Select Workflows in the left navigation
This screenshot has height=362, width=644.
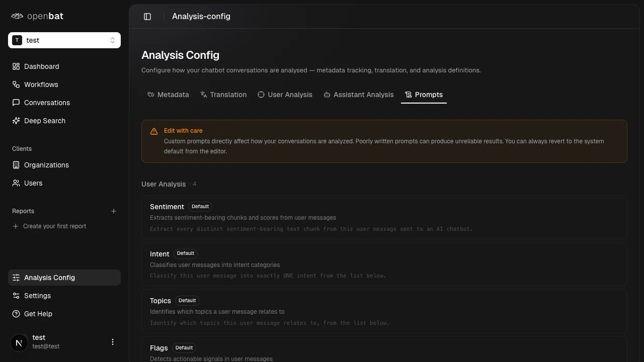click(41, 84)
